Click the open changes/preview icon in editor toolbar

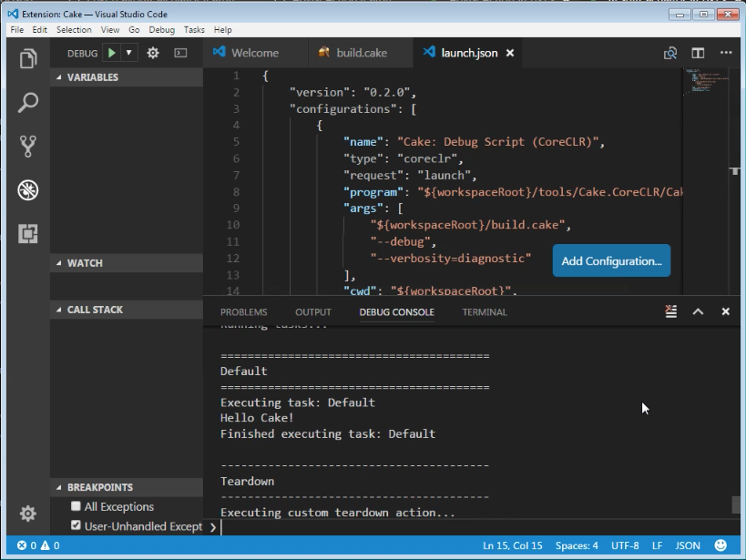[670, 53]
